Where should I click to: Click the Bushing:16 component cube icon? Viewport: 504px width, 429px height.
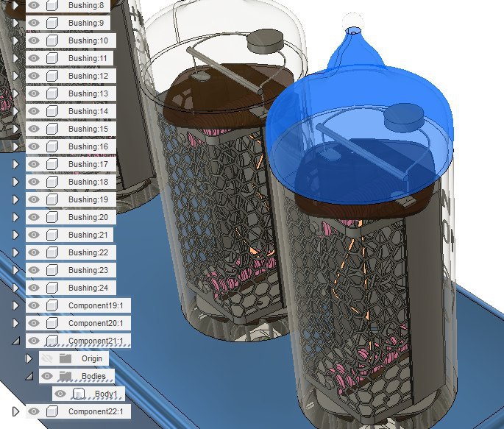52,146
